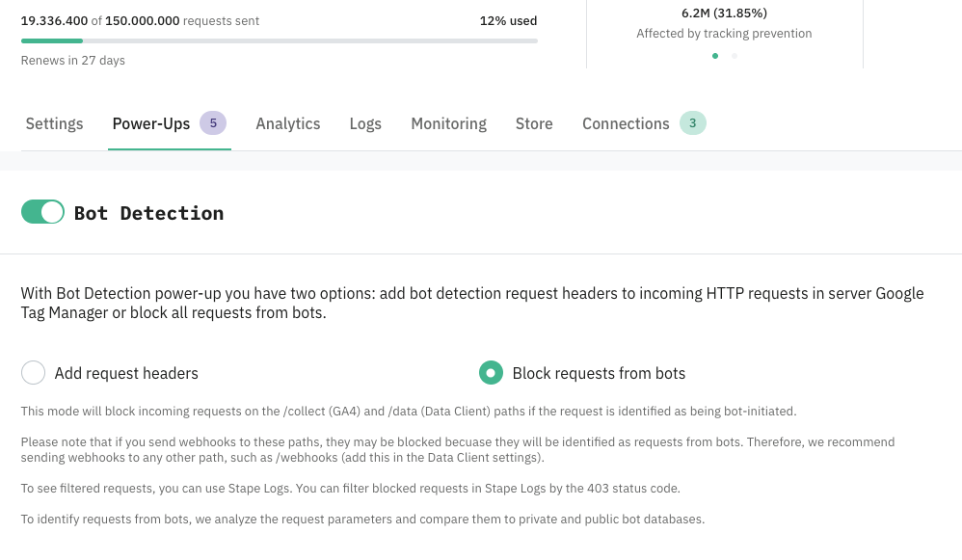
Task: Show the second stats slide via gray dot
Action: click(735, 56)
